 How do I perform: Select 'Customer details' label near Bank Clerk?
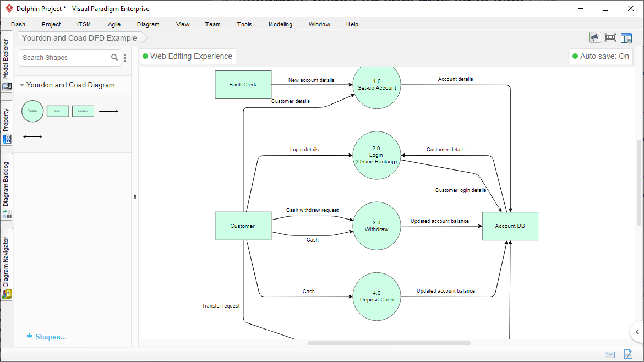pyautogui.click(x=291, y=101)
